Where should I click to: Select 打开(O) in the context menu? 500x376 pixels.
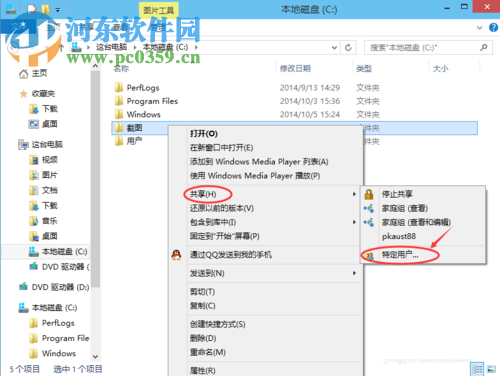tap(204, 134)
